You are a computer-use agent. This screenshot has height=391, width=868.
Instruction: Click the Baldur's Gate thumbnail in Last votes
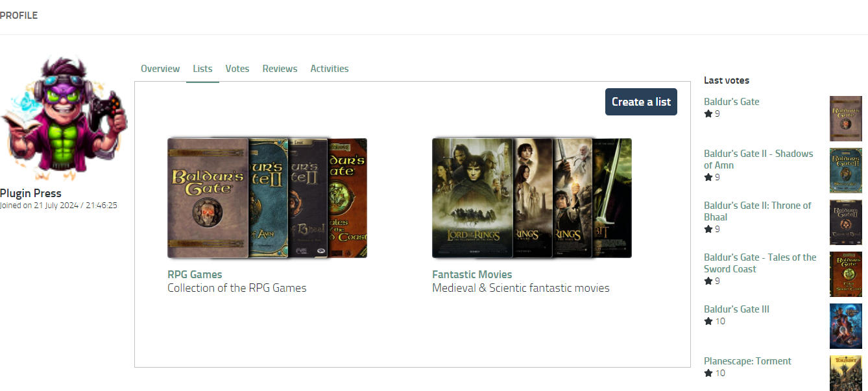pyautogui.click(x=846, y=119)
